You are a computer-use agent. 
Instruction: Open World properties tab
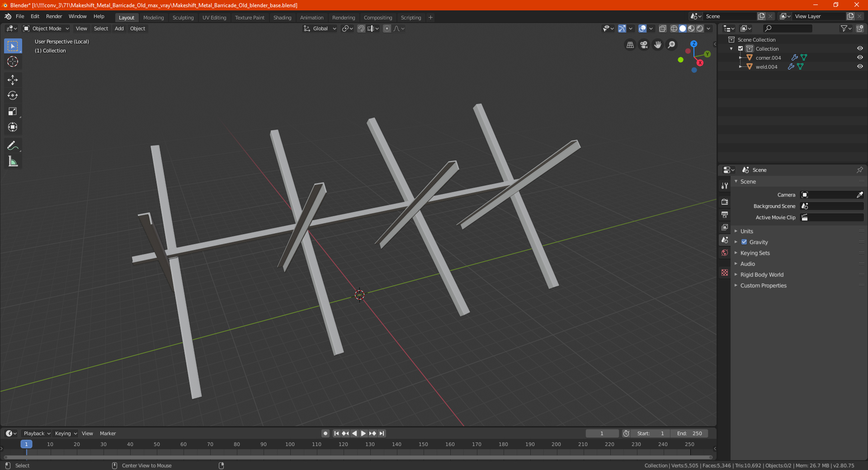tap(725, 253)
